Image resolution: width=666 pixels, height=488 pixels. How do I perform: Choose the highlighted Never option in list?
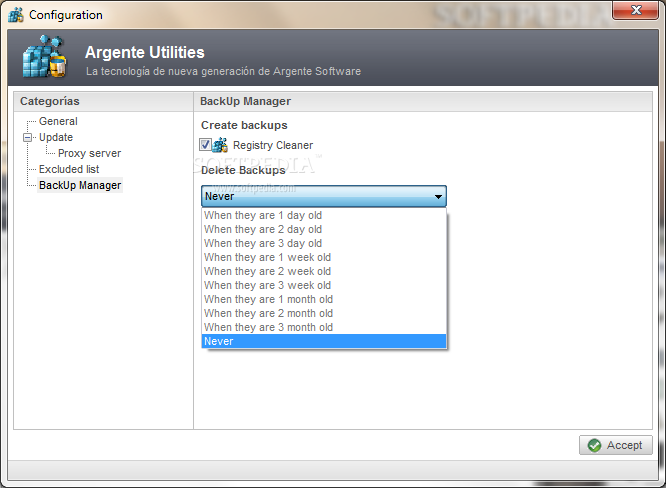pyautogui.click(x=324, y=341)
